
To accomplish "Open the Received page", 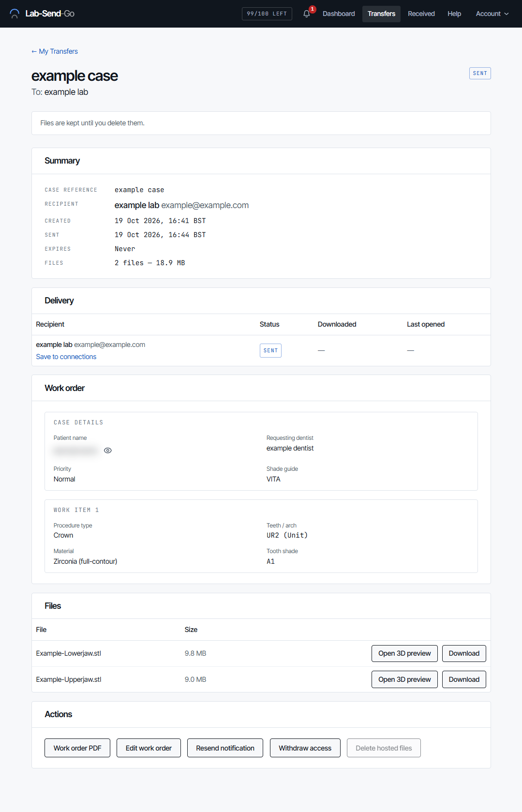I will [x=421, y=14].
